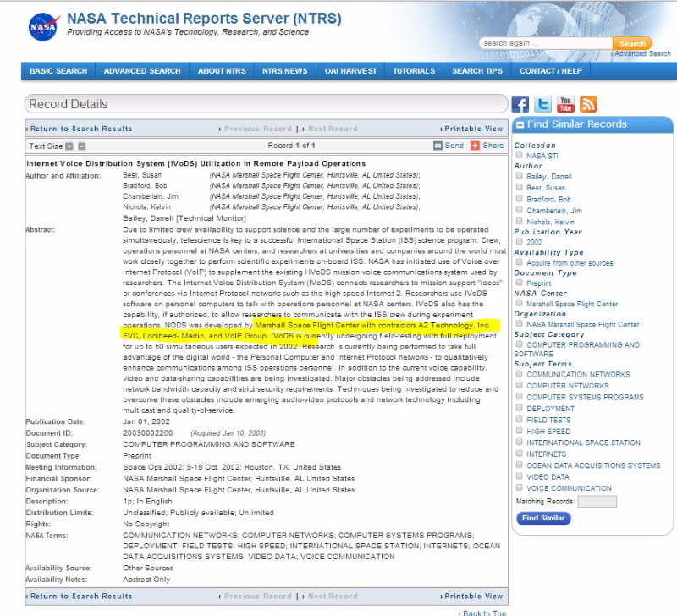The height and width of the screenshot is (616, 677).
Task: Open the ADVANCED SEARCH nav tab
Action: (142, 71)
